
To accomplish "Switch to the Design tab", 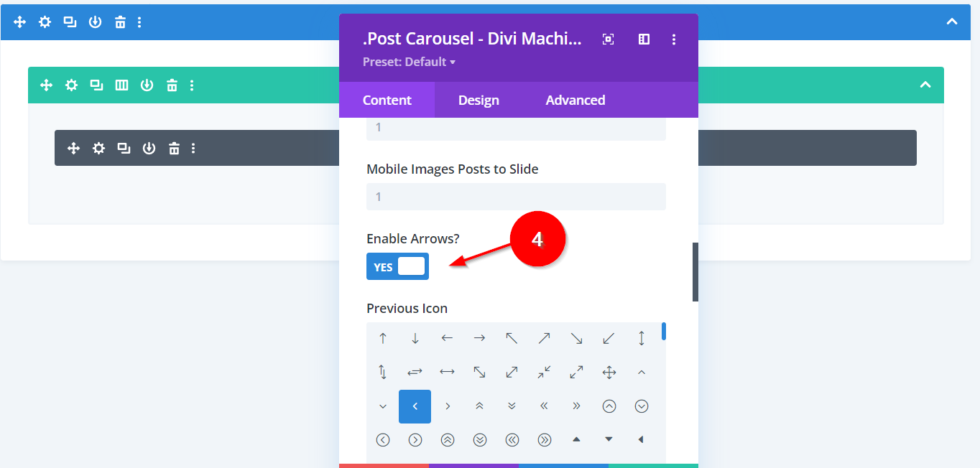I will pos(479,100).
